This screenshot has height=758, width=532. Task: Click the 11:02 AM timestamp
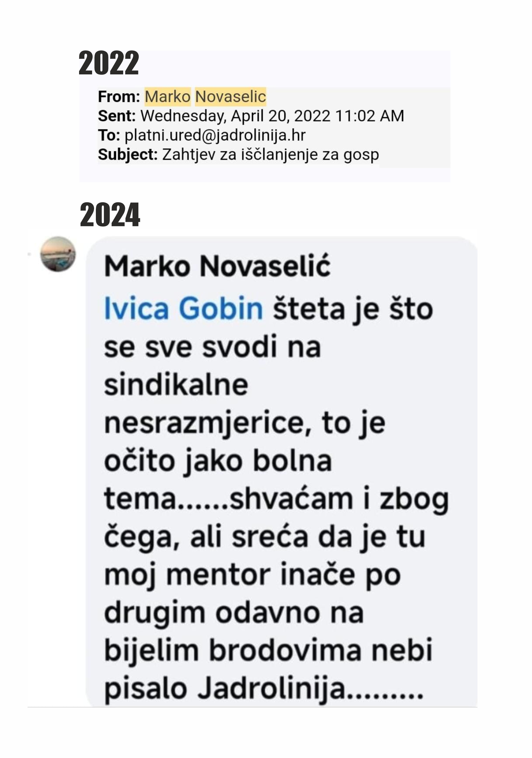click(370, 116)
